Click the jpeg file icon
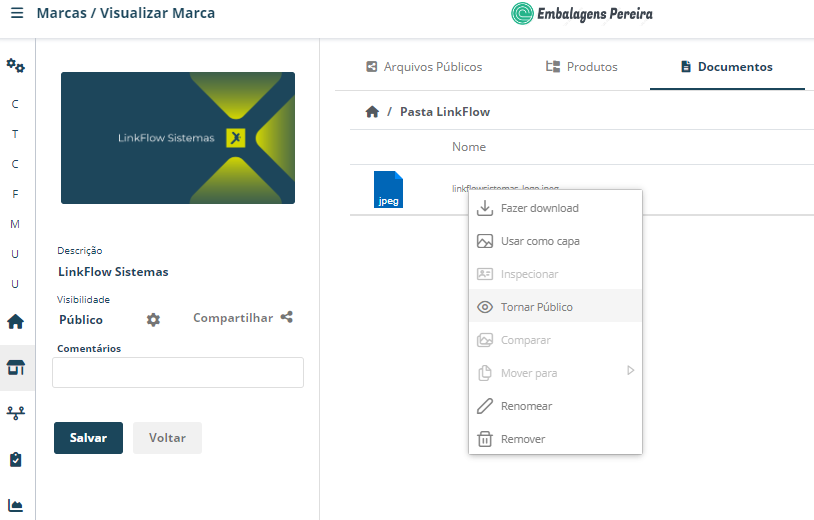814x520 pixels. point(388,189)
